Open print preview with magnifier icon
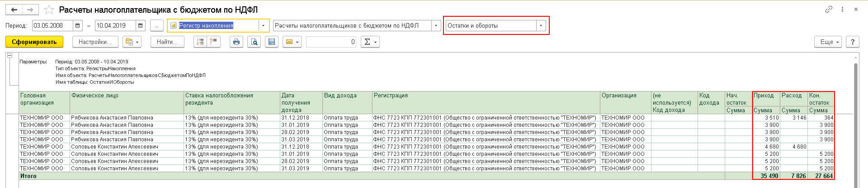Screen dimensions: 868x188 [x=254, y=42]
